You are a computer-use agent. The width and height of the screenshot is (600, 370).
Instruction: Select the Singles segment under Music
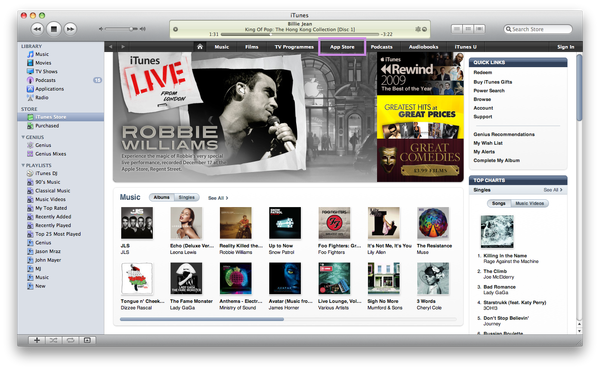point(187,197)
